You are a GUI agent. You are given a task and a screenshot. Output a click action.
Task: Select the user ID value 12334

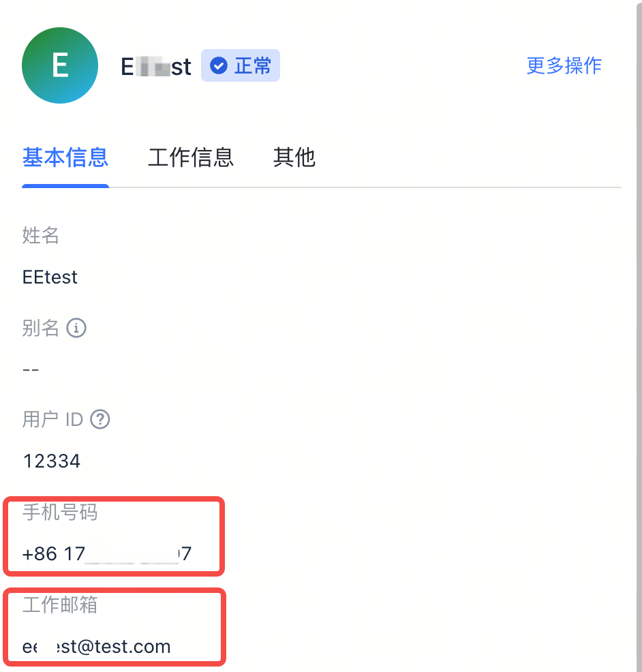52,461
